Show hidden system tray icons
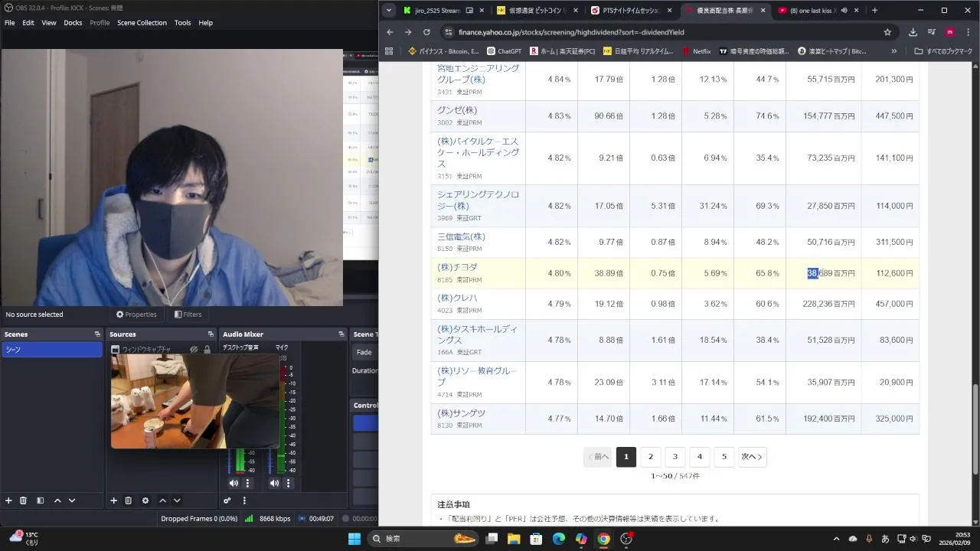The width and height of the screenshot is (980, 551). click(x=837, y=539)
